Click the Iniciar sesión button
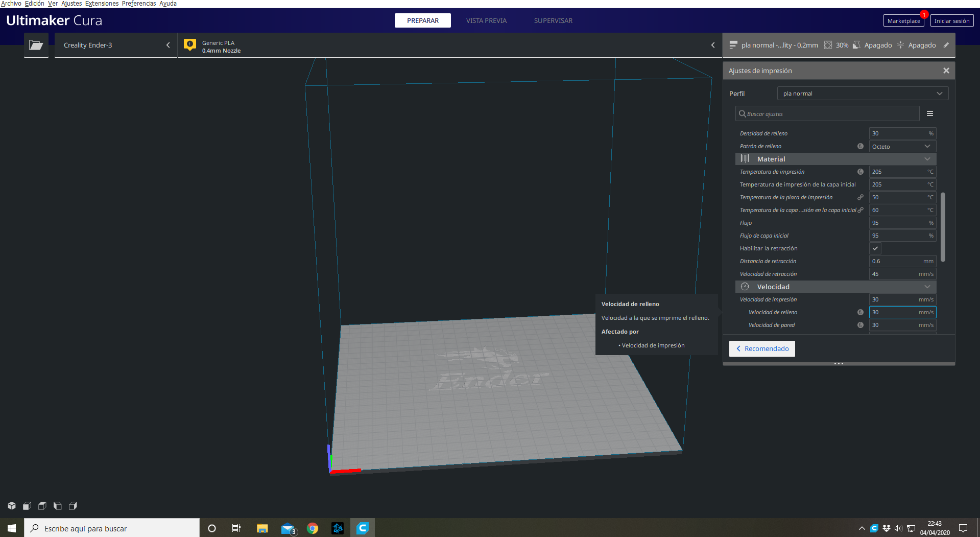Screen dimensions: 980x537 coord(952,21)
